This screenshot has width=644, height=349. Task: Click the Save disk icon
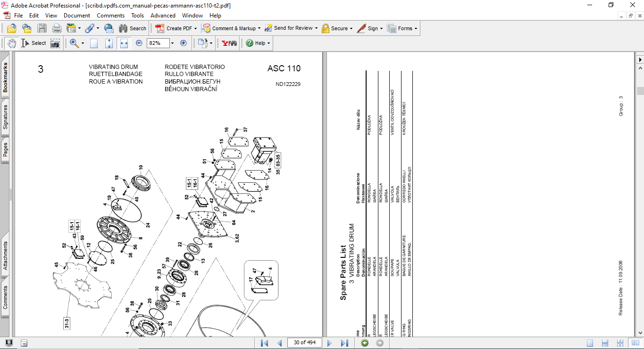coord(42,28)
